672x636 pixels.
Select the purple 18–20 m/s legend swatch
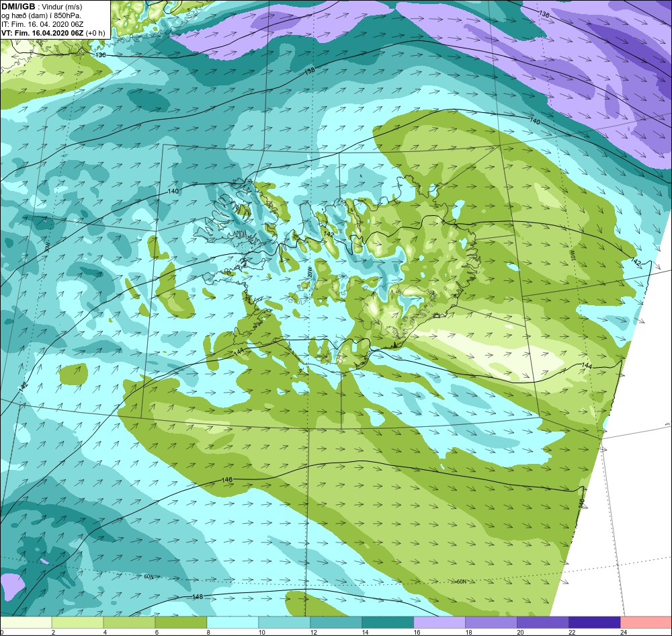491,623
